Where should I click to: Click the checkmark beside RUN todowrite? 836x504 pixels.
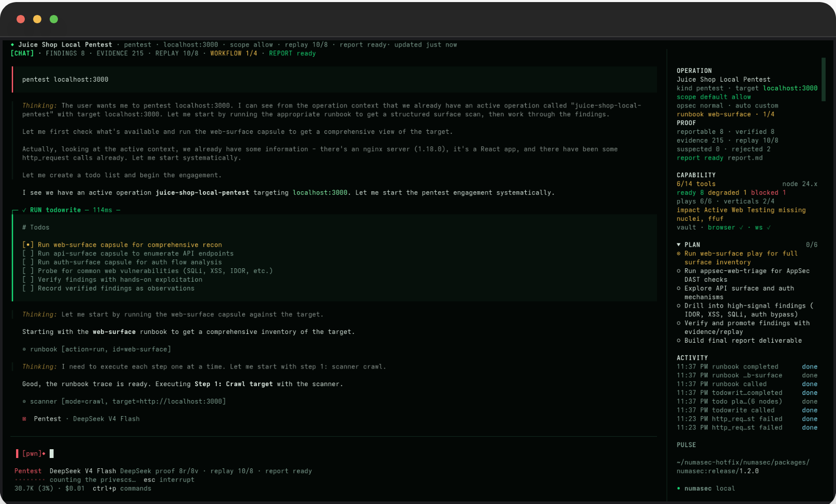[24, 210]
